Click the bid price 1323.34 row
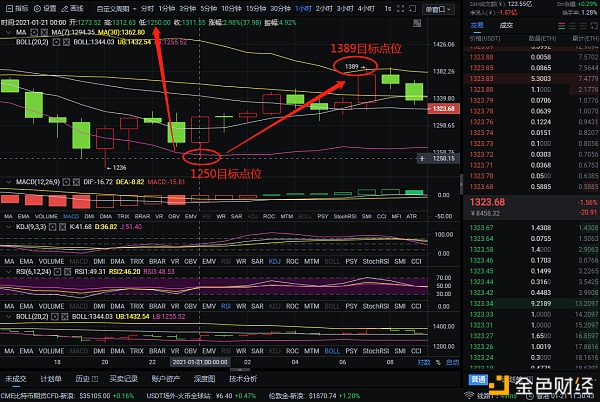Image resolution: width=600 pixels, height=402 pixels. 532,303
